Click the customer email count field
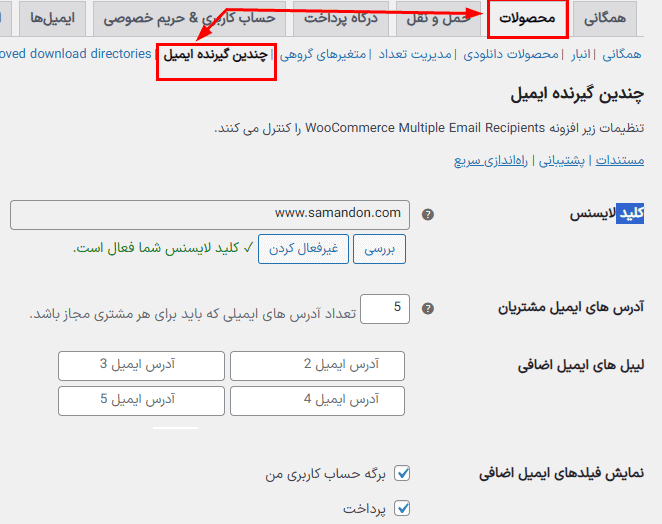This screenshot has height=524, width=662. 385,309
